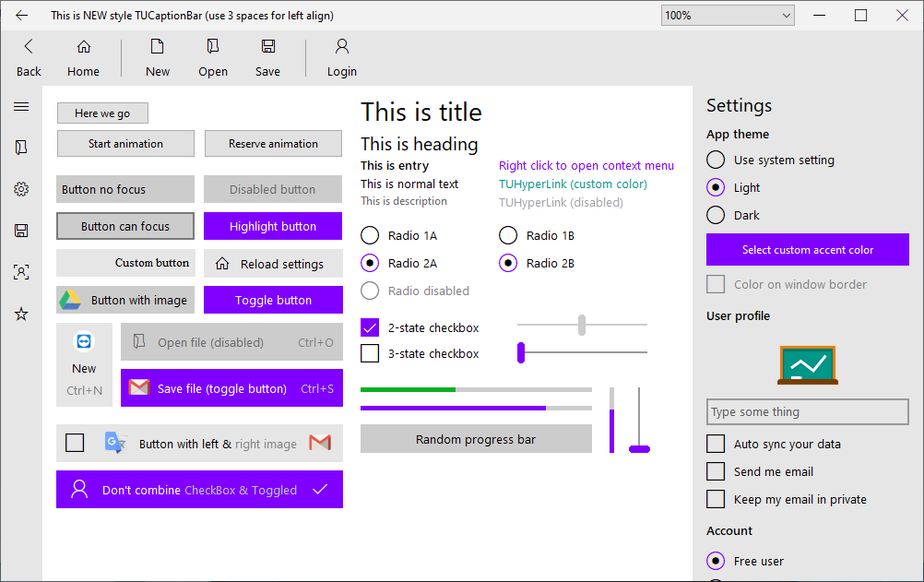The image size is (924, 582).
Task: Click the Open toolbar icon
Action: click(x=213, y=58)
